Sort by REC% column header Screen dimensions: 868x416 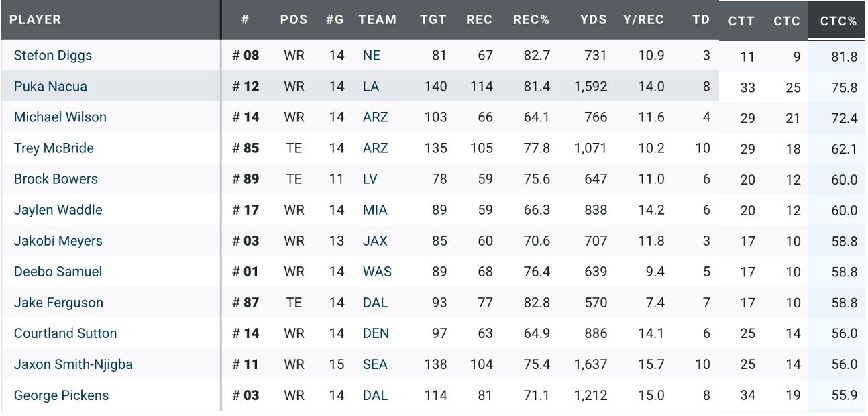click(531, 20)
